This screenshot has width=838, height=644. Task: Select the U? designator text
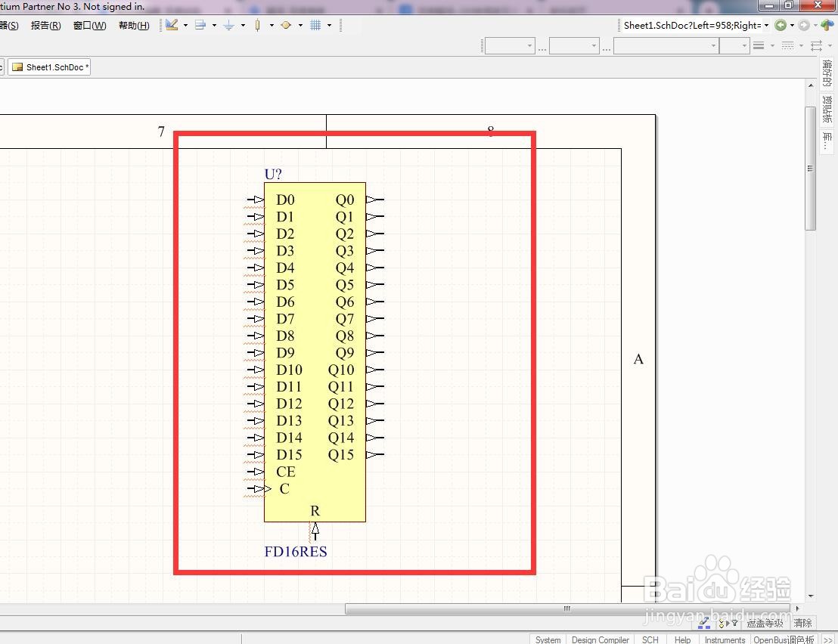pos(273,174)
